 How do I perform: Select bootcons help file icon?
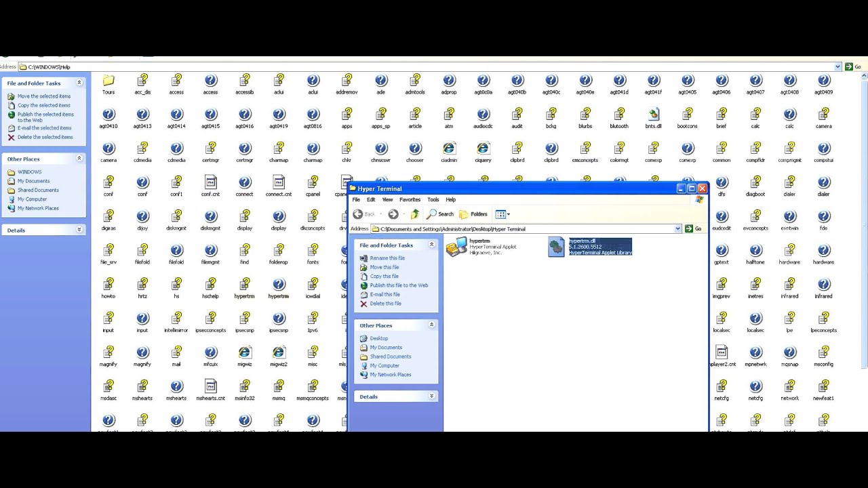coord(687,115)
